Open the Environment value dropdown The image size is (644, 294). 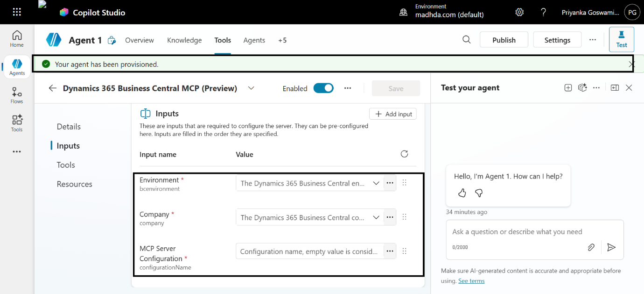(376, 183)
